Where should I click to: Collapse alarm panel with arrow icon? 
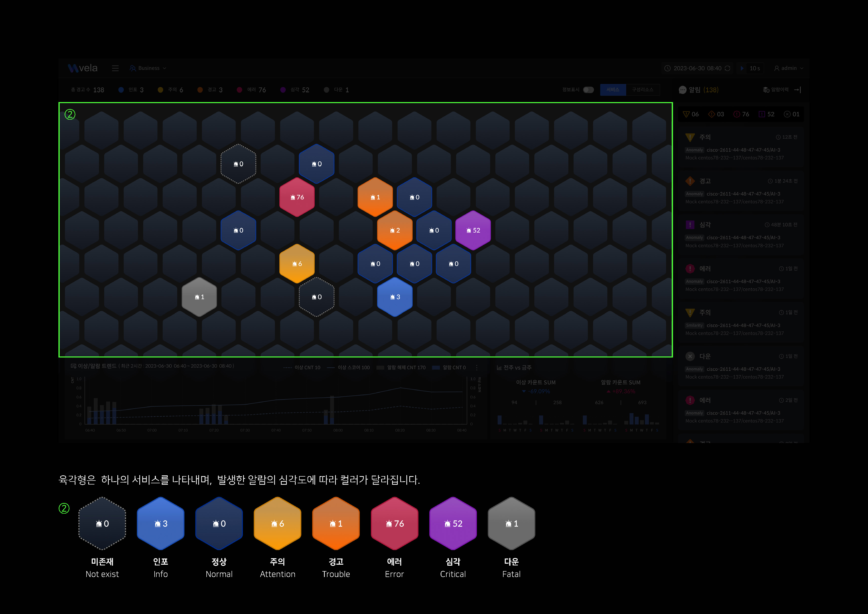tap(797, 90)
